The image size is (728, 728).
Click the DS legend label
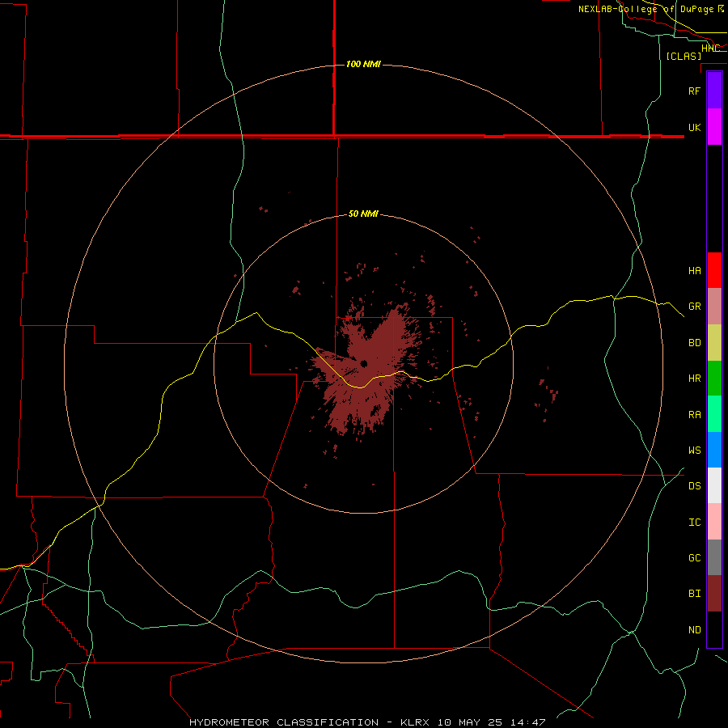[x=694, y=486]
